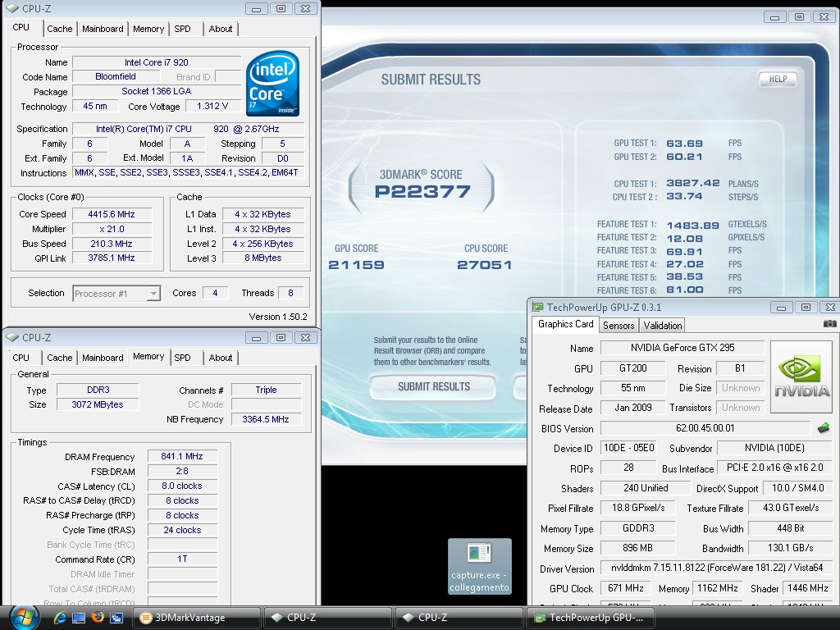Click the Device ID value "10DE - 05E0"
The height and width of the screenshot is (630, 840).
point(629,448)
